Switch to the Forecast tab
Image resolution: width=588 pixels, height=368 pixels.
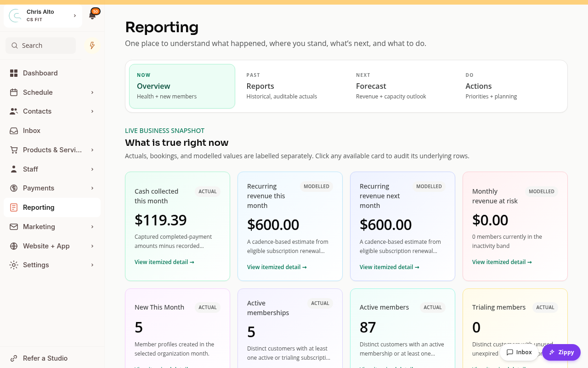401,86
